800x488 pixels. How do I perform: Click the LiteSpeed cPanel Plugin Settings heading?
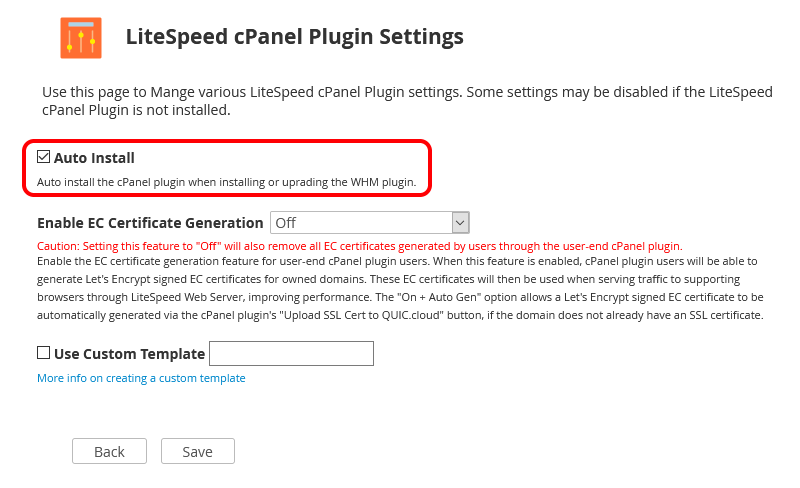click(x=294, y=37)
